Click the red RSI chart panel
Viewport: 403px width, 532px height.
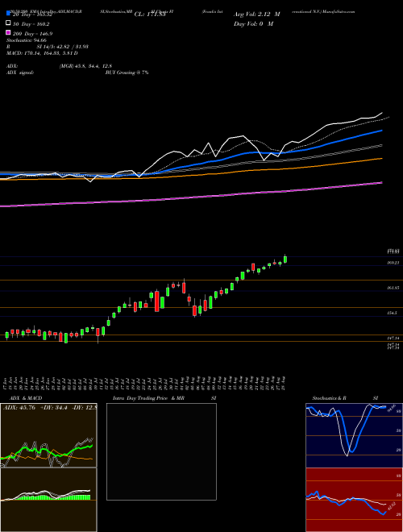[354, 500]
